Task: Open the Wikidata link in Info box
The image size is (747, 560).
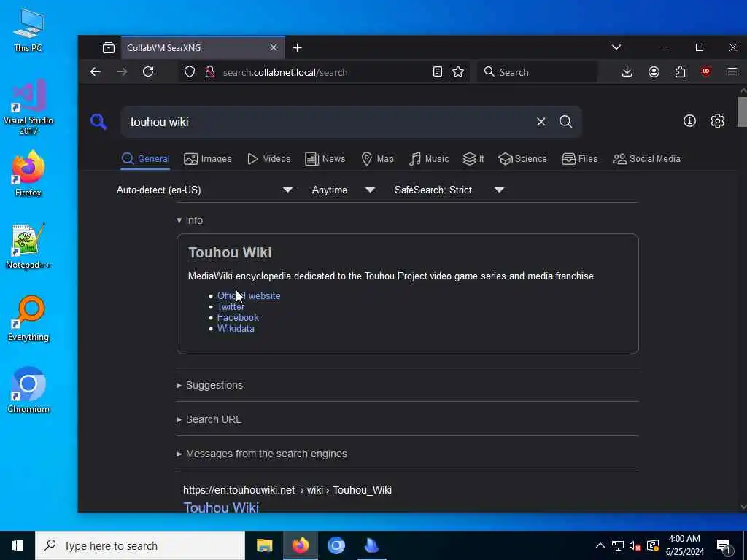Action: tap(236, 329)
